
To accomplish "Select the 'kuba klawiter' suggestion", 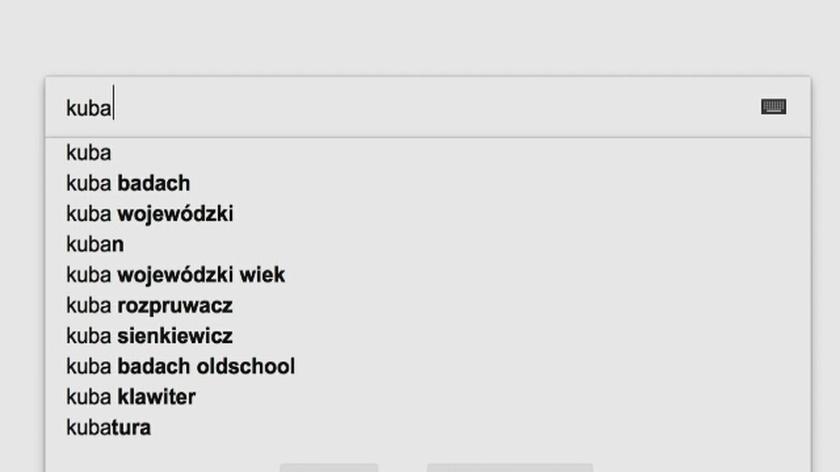I will point(131,397).
